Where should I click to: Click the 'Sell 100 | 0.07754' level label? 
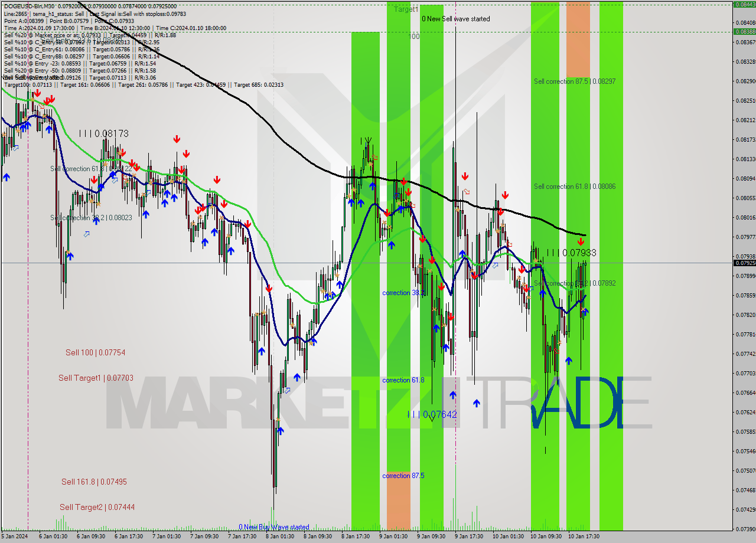pyautogui.click(x=95, y=352)
